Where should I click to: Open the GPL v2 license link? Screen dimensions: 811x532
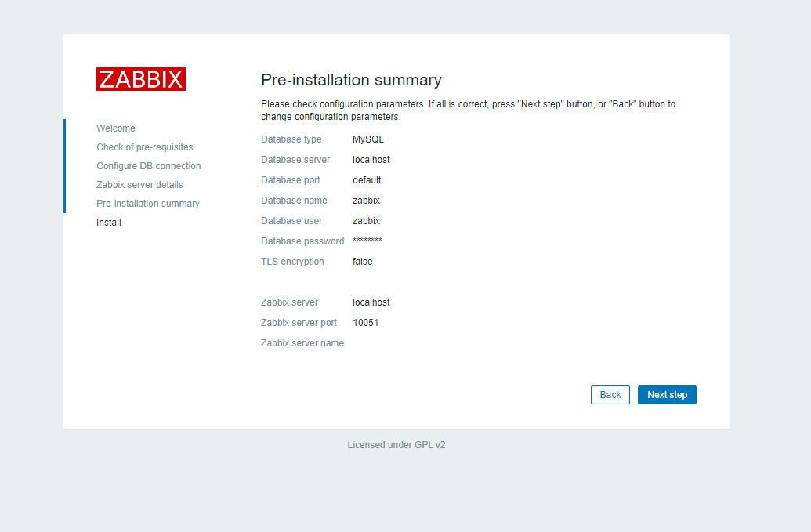[x=430, y=444]
